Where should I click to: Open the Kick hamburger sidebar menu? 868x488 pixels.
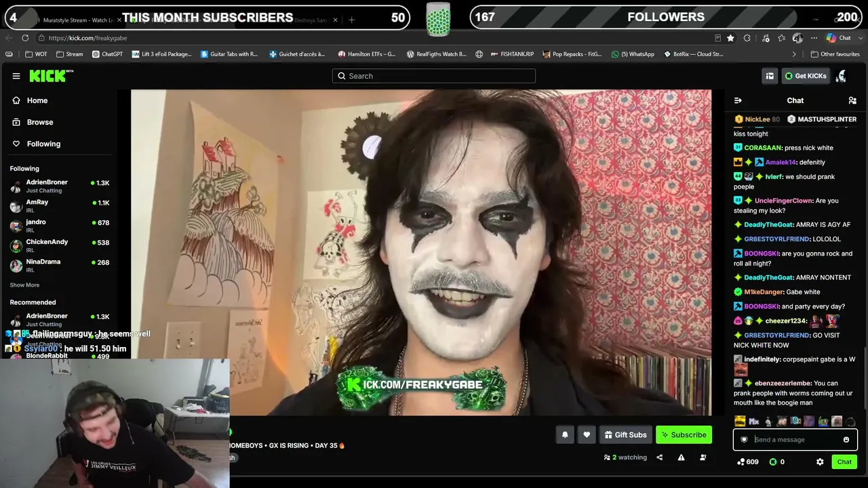pos(16,76)
